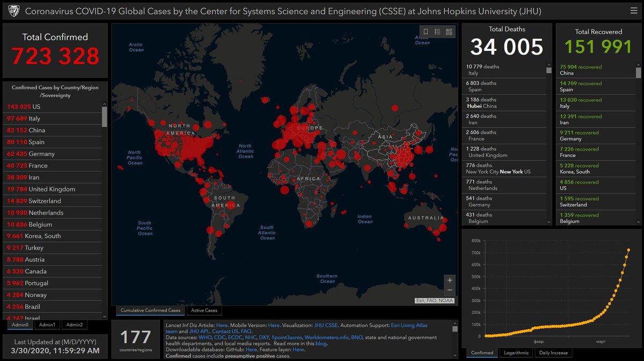Screen dimensions: 644x361
Task: Zoom out on the map
Action: [x=450, y=290]
